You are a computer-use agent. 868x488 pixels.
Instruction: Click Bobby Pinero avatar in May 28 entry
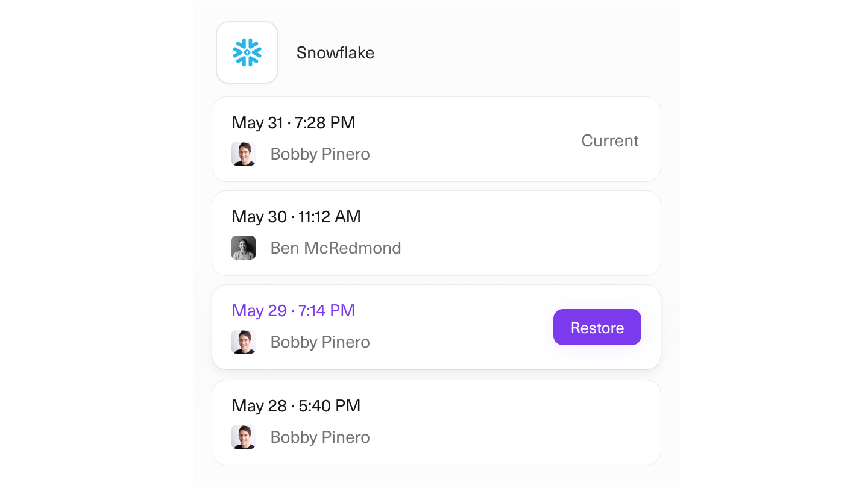pyautogui.click(x=244, y=437)
